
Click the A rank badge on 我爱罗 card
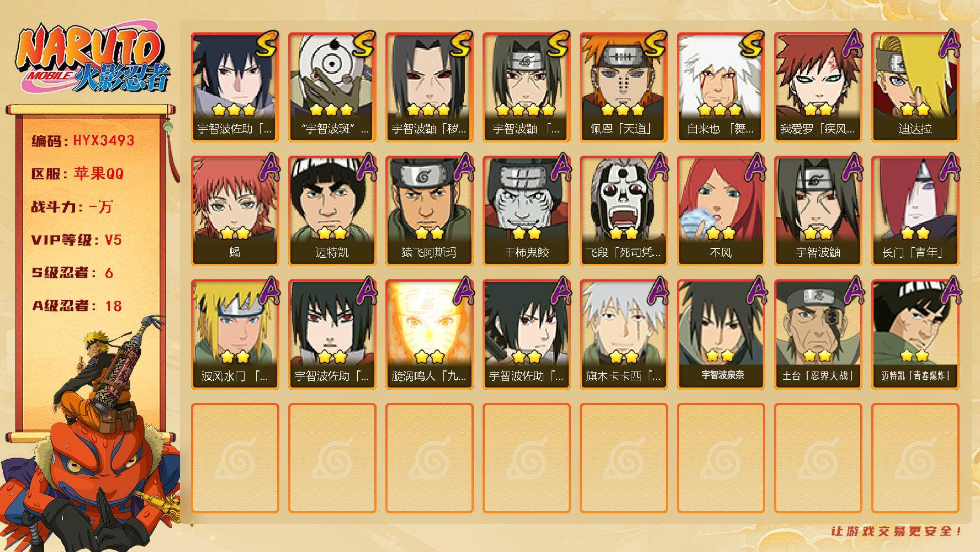click(851, 44)
